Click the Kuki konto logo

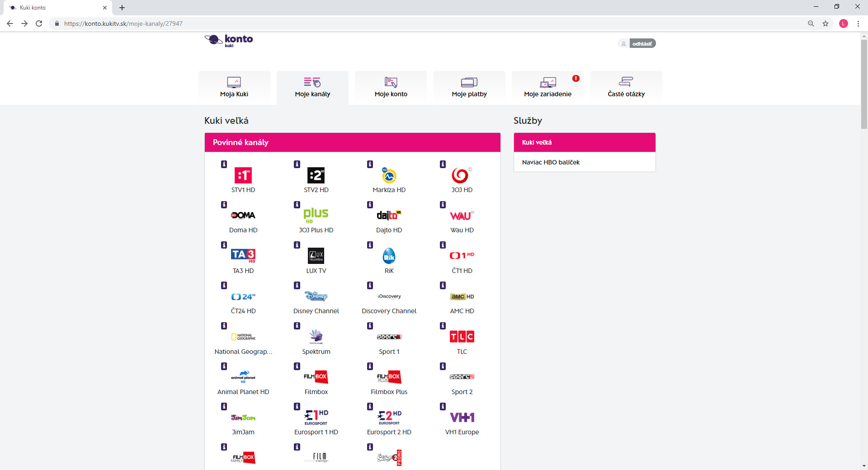[229, 41]
